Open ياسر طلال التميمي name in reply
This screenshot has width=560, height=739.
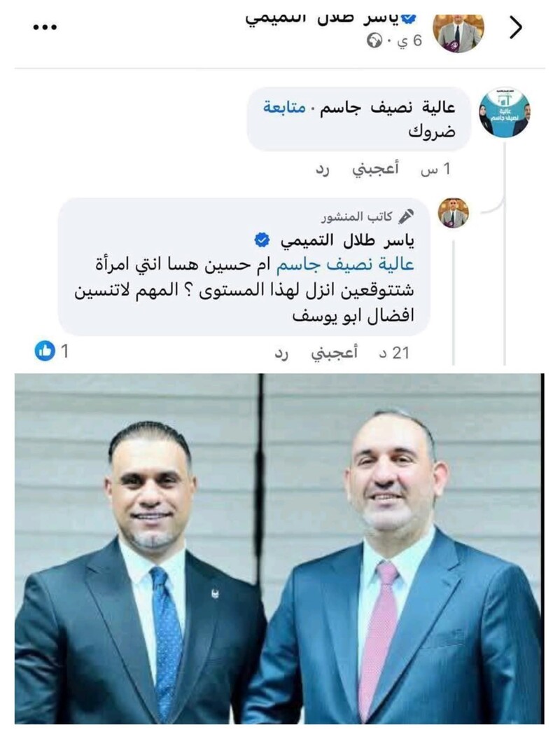click(348, 241)
